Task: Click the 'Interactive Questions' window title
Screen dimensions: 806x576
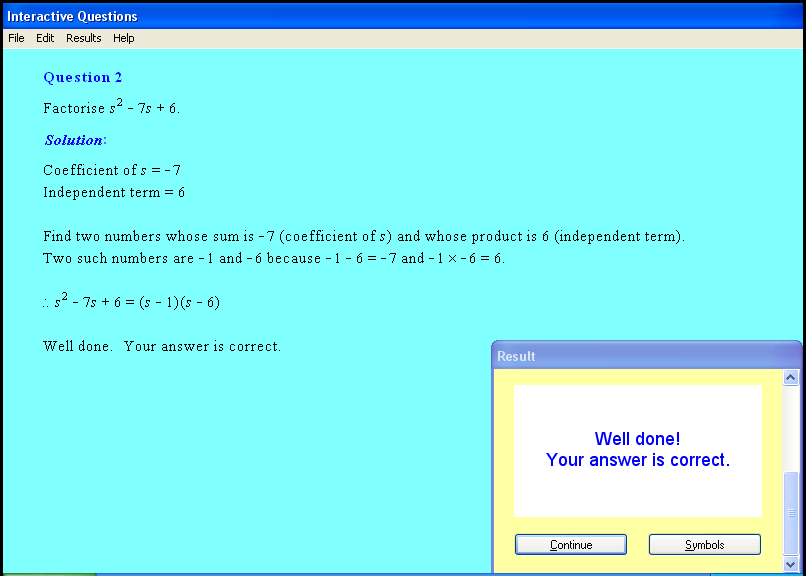Action: pos(72,16)
